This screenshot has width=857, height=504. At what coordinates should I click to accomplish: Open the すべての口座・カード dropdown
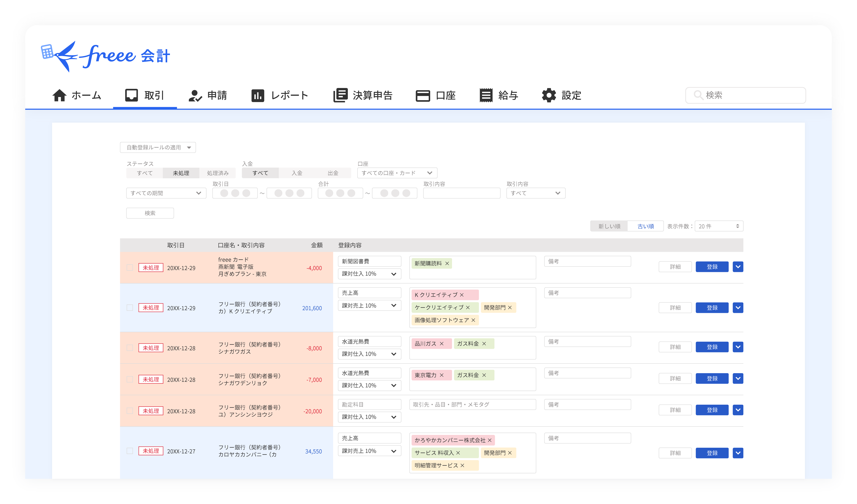point(397,173)
